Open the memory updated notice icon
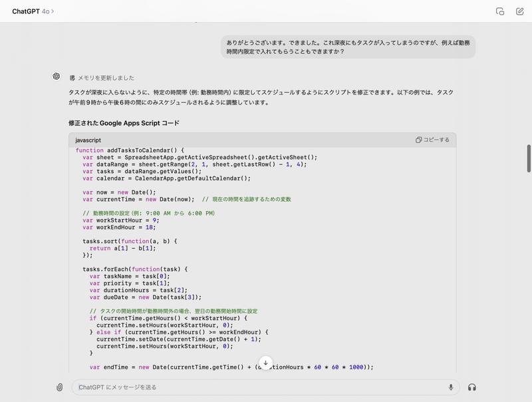 click(72, 78)
